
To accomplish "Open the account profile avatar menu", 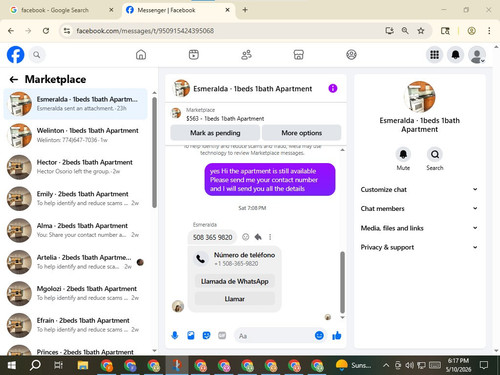I will coord(477,55).
